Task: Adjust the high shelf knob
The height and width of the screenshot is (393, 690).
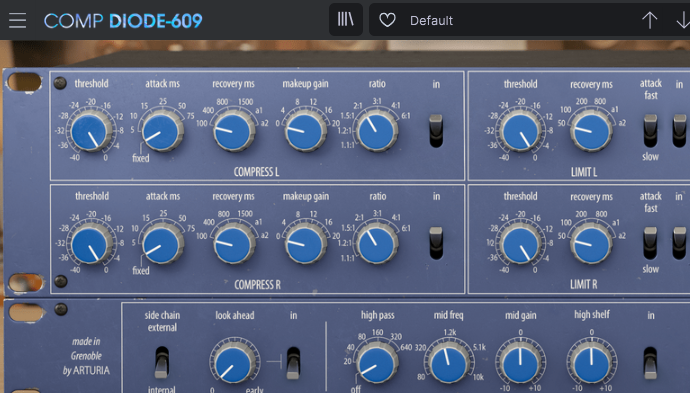Action: [x=592, y=364]
